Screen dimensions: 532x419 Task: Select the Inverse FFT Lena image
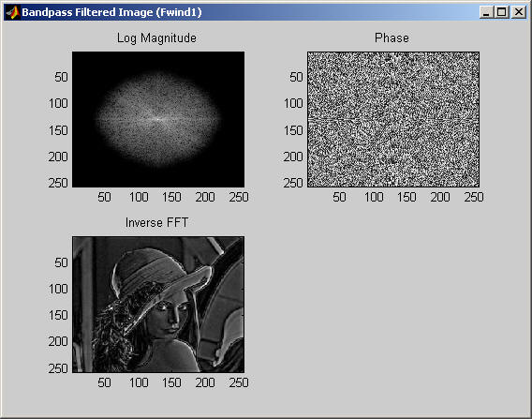[x=158, y=305]
